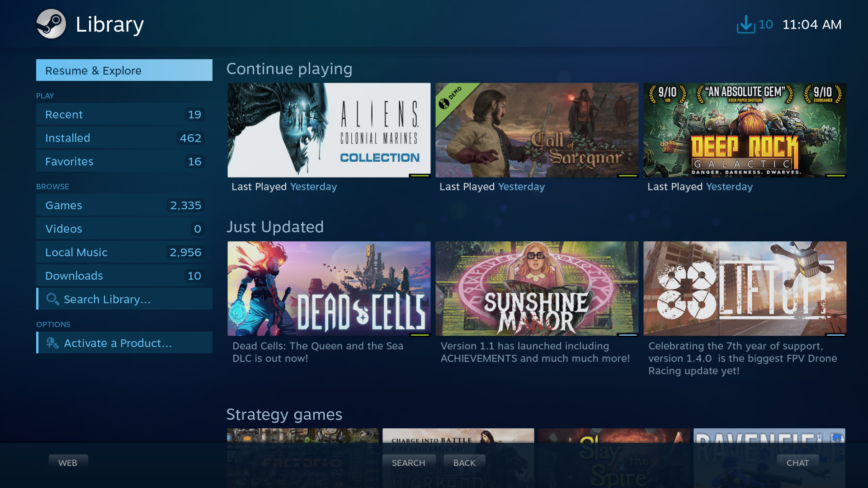Open the Games browse category
The height and width of the screenshot is (488, 868).
[x=63, y=205]
